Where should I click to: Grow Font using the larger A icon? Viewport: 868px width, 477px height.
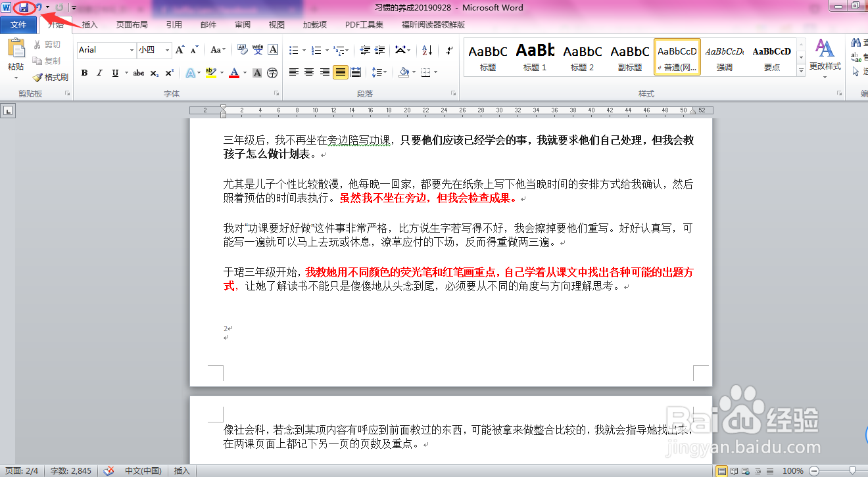point(179,49)
